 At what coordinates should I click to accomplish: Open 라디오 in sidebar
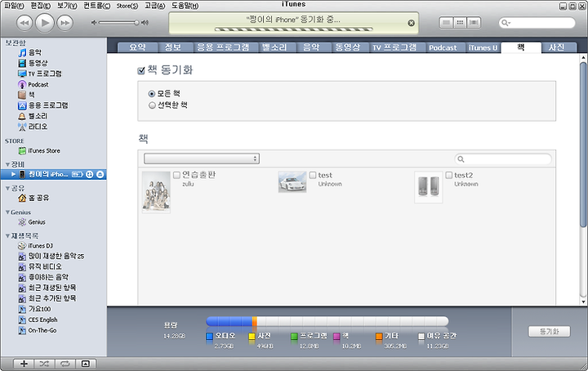coord(33,127)
